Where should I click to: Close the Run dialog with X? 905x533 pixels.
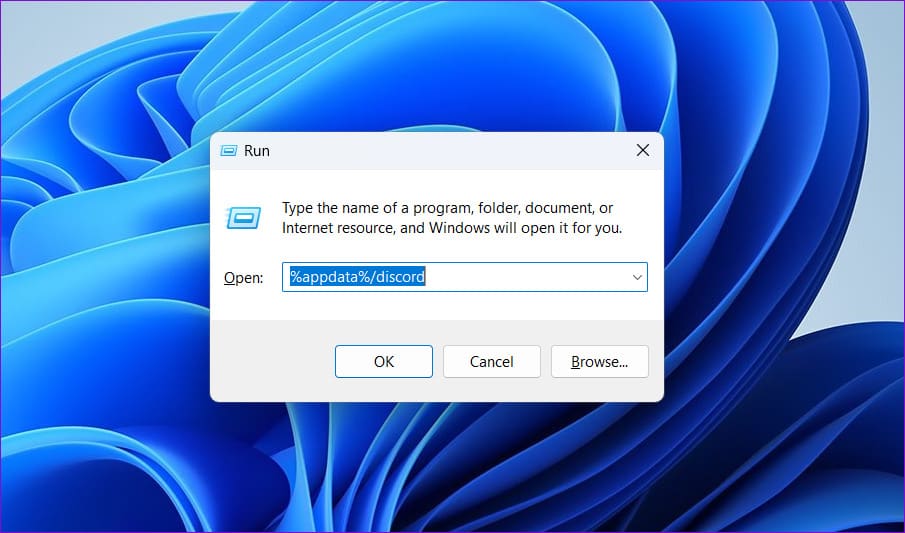click(642, 151)
